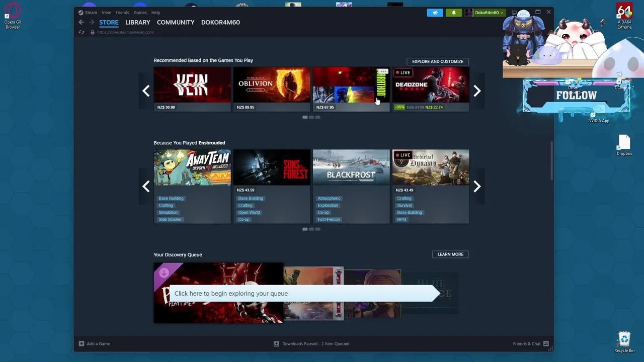Open the Friends & Chat icon
Screen dimensions: 644x362
pyautogui.click(x=546, y=344)
